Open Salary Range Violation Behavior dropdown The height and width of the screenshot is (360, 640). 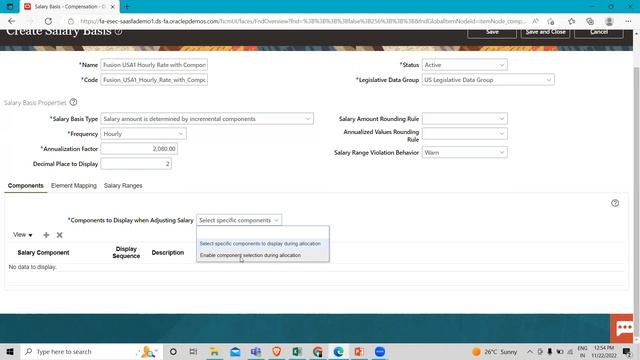coord(465,153)
